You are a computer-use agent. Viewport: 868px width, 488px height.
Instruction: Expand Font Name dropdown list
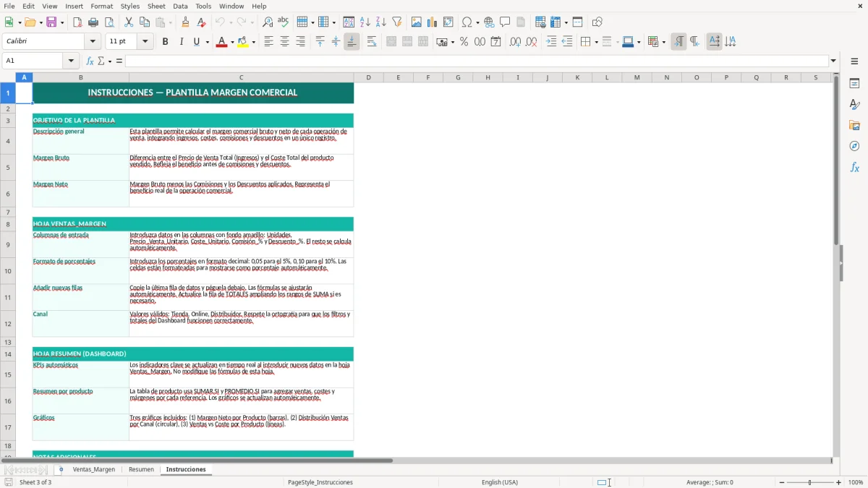click(x=93, y=42)
